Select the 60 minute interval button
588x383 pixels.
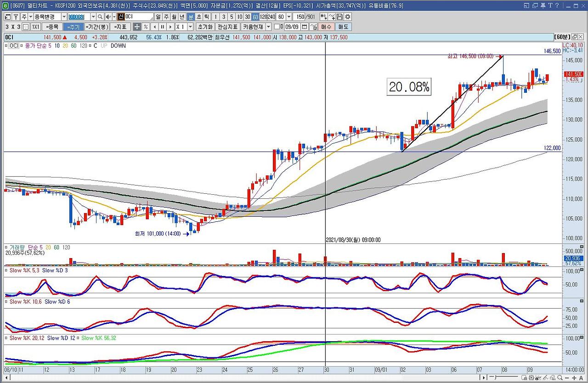pyautogui.click(x=255, y=17)
